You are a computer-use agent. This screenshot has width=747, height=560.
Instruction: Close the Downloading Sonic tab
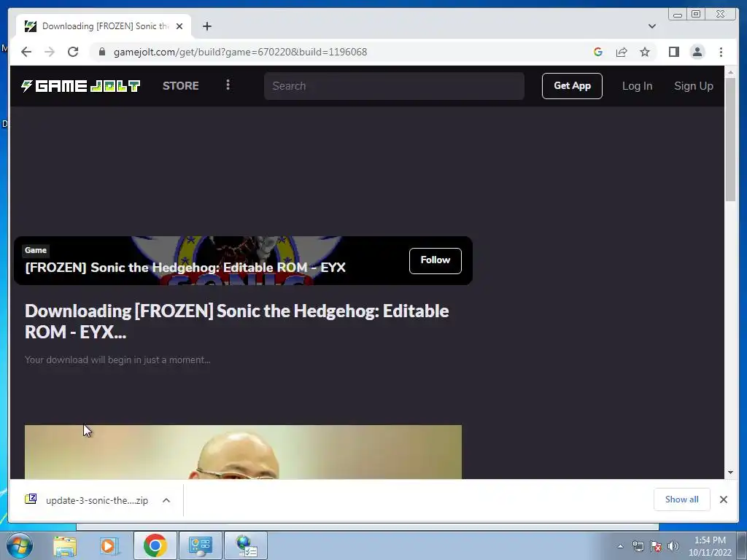tap(179, 26)
